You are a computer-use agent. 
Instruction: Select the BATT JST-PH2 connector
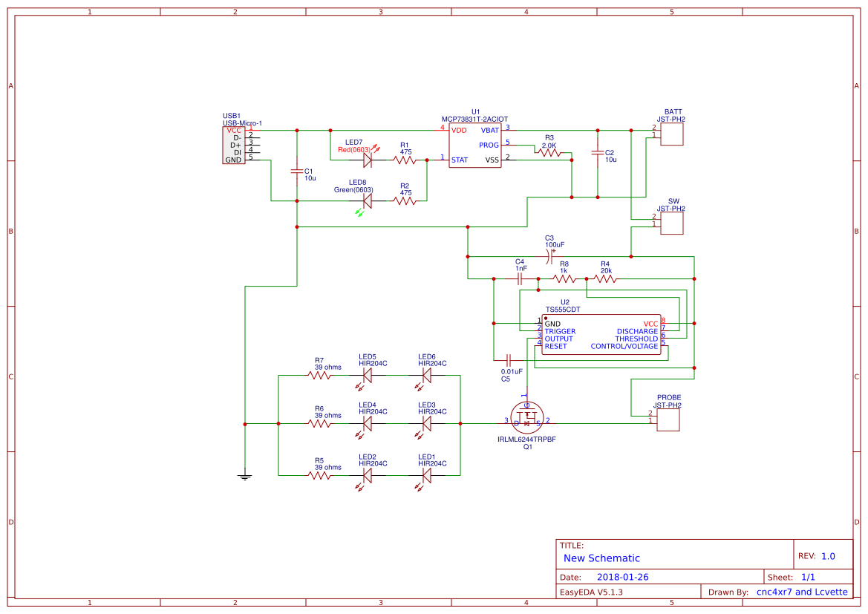(670, 134)
